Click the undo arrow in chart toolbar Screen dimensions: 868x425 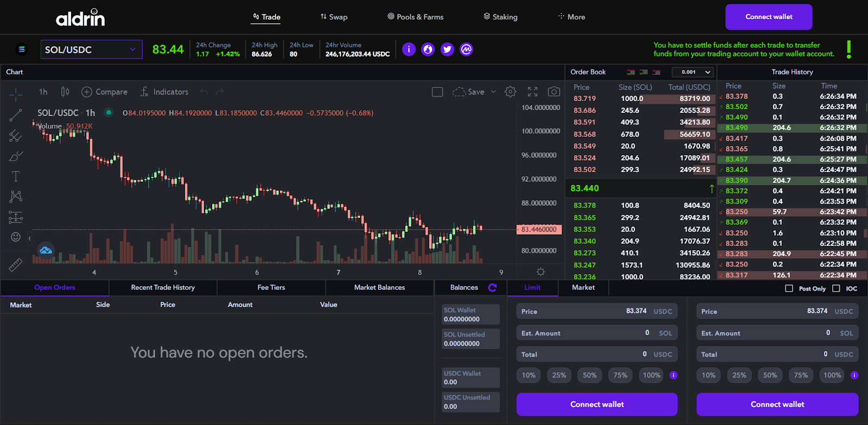point(204,92)
